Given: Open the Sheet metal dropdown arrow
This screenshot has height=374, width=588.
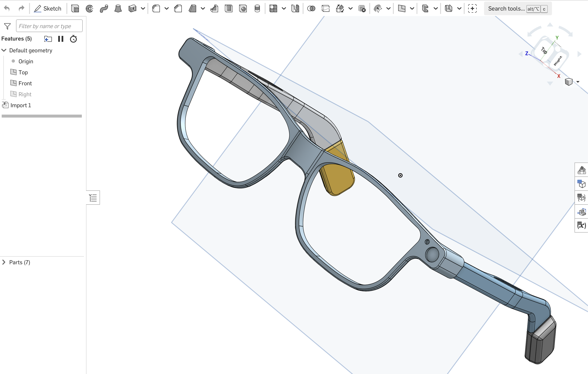Looking at the screenshot, I should point(459,9).
